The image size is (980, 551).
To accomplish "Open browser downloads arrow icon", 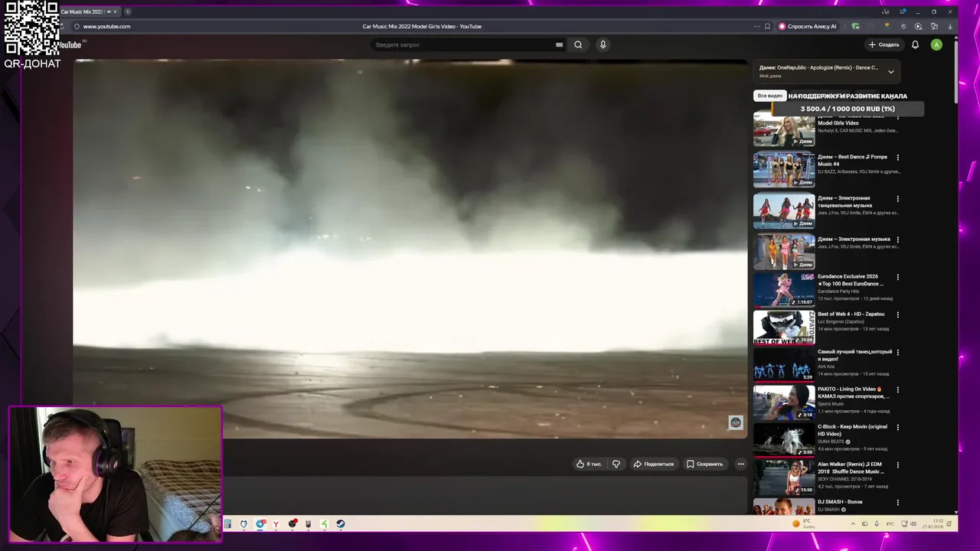I will [x=950, y=26].
